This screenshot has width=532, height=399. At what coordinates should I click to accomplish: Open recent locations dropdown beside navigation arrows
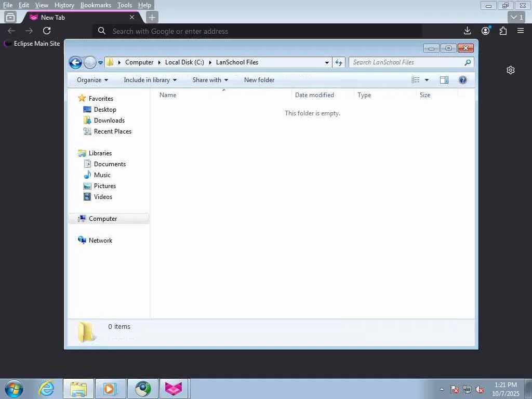pyautogui.click(x=100, y=62)
